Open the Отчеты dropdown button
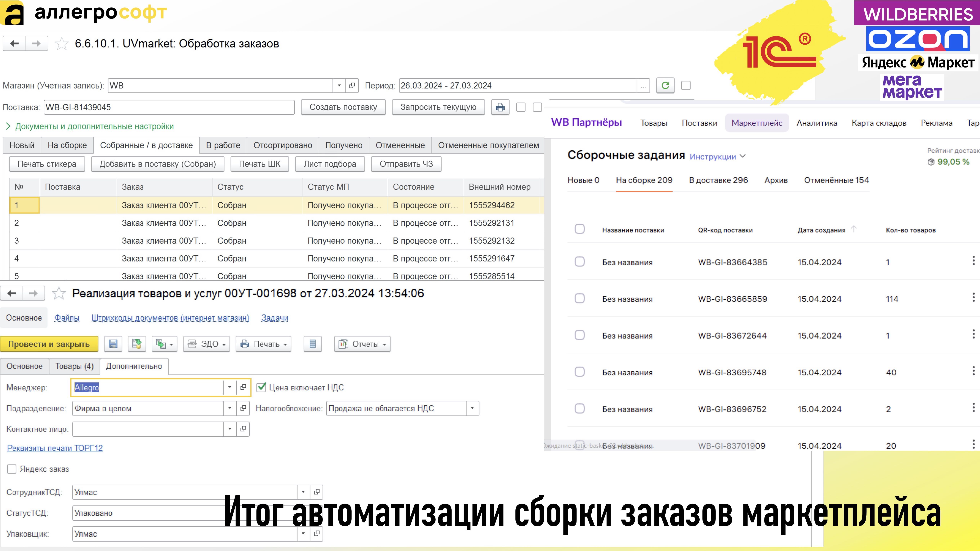980x551 pixels. (362, 344)
